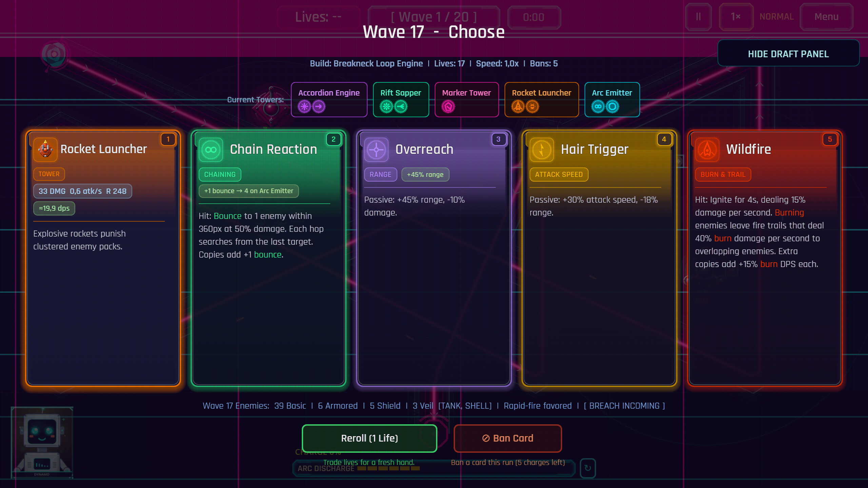Viewport: 868px width, 488px height.
Task: Click the Dynamo robot portrait
Action: click(x=42, y=442)
